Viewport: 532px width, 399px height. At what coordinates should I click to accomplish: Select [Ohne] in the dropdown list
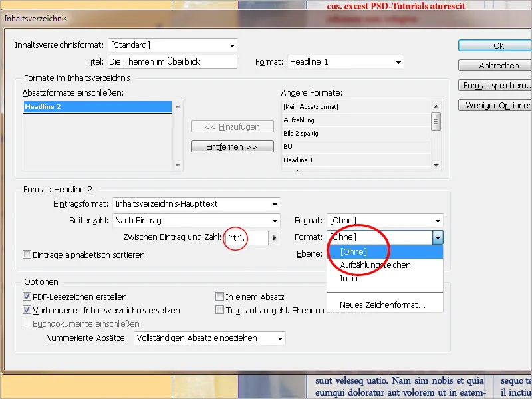385,252
